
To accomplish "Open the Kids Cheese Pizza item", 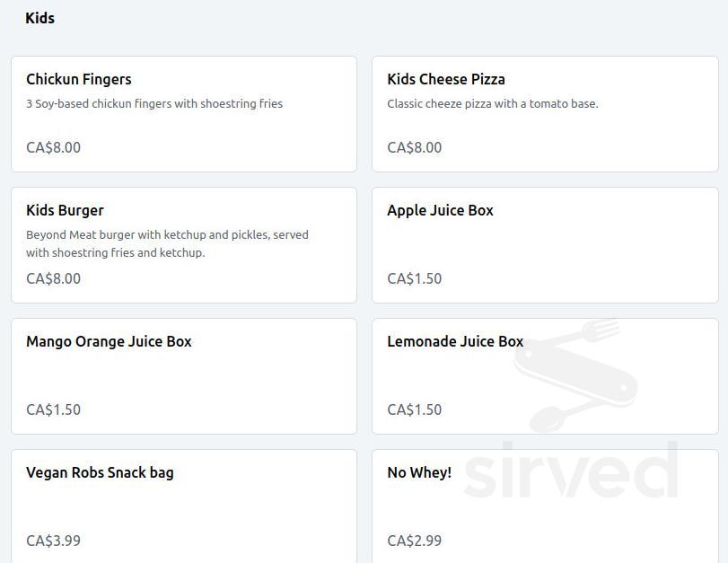I will 446,79.
